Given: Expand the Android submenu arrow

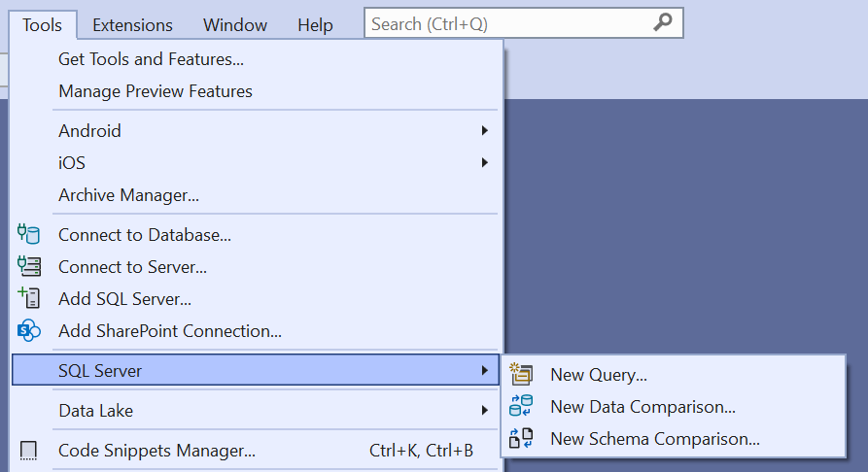Looking at the screenshot, I should tap(484, 130).
